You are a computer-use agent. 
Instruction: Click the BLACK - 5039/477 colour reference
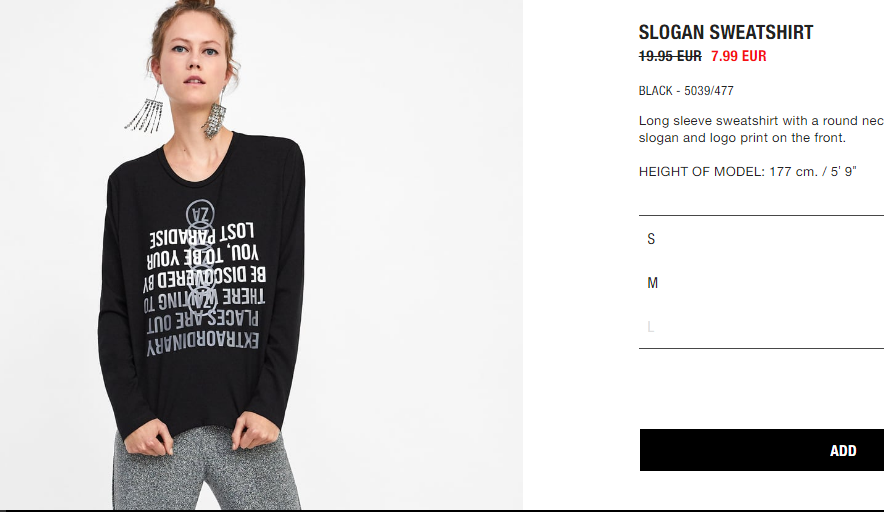coord(686,91)
